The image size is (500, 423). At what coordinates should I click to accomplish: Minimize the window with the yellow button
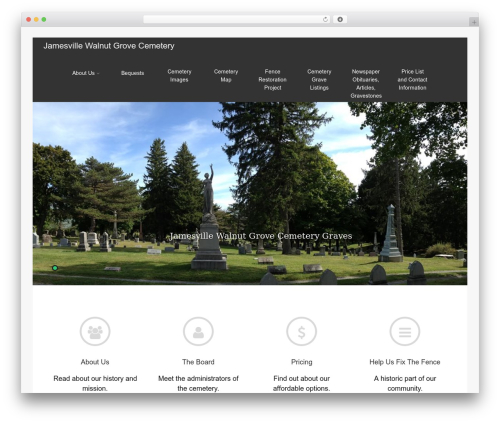pyautogui.click(x=36, y=19)
